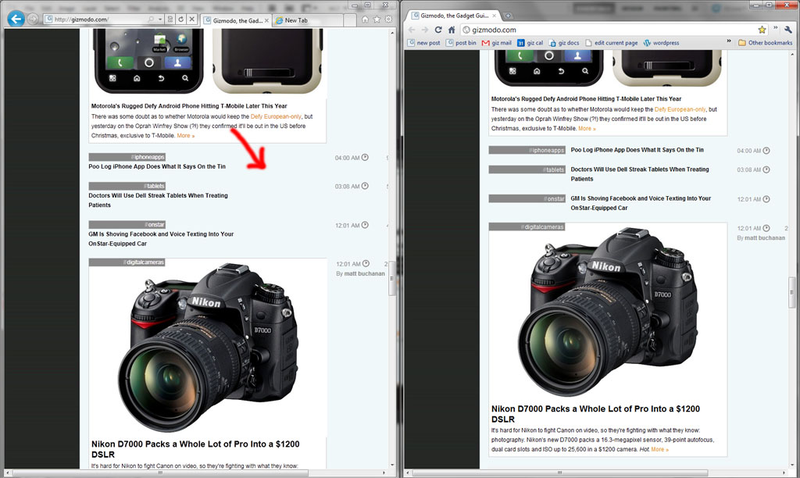Select the 'Gizmodo, the Gadget Gui...' Chrome tab

(454, 16)
